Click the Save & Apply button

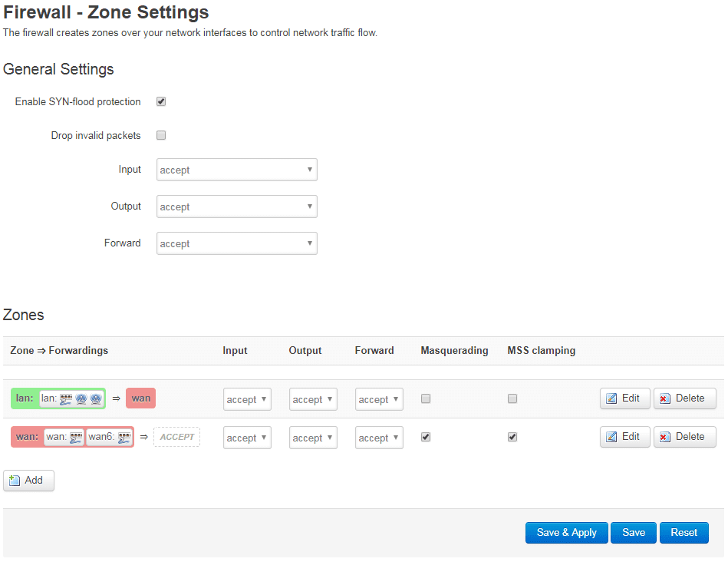[x=566, y=533]
